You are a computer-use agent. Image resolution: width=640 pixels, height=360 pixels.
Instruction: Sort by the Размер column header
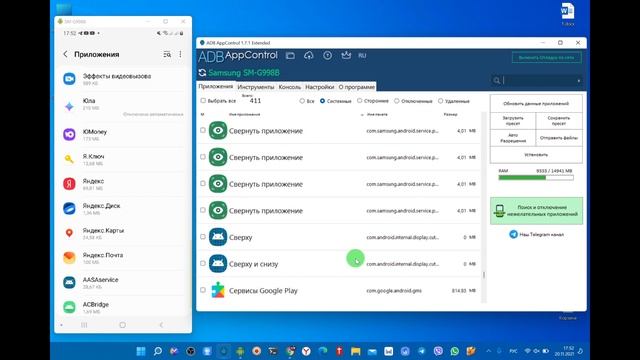tap(451, 115)
